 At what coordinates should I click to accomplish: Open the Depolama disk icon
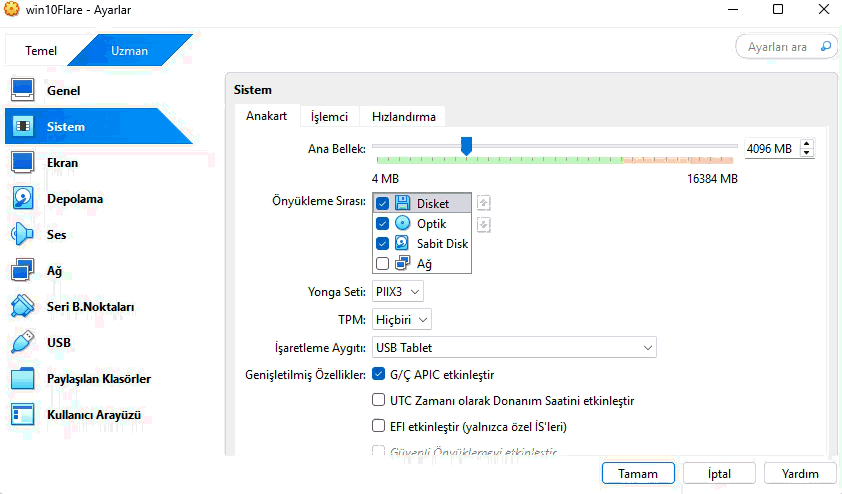[23, 198]
